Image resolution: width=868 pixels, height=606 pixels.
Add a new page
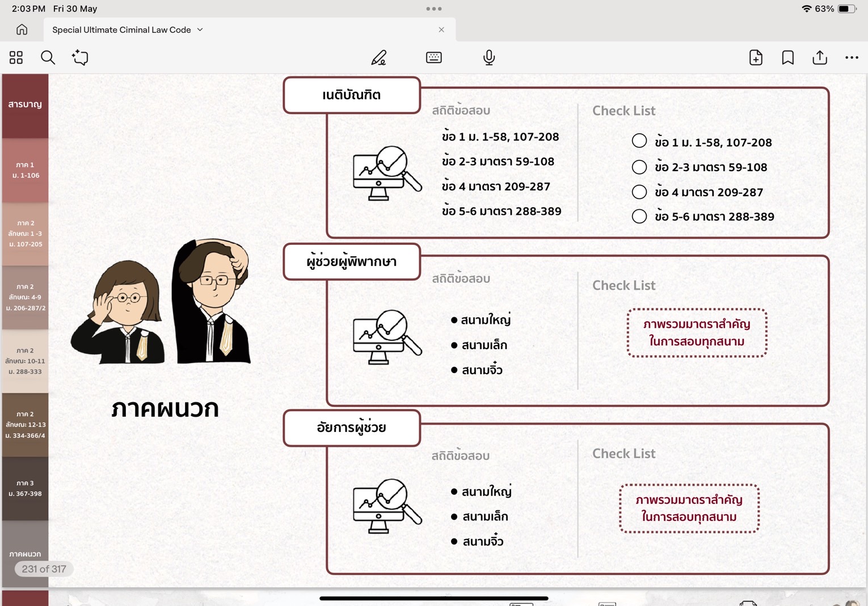756,57
